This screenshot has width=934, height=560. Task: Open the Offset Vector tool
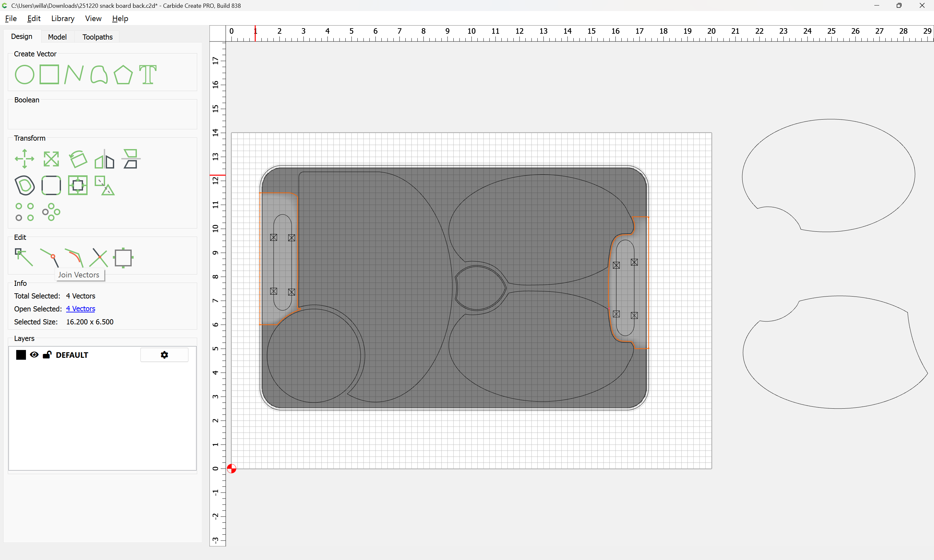pos(25,185)
